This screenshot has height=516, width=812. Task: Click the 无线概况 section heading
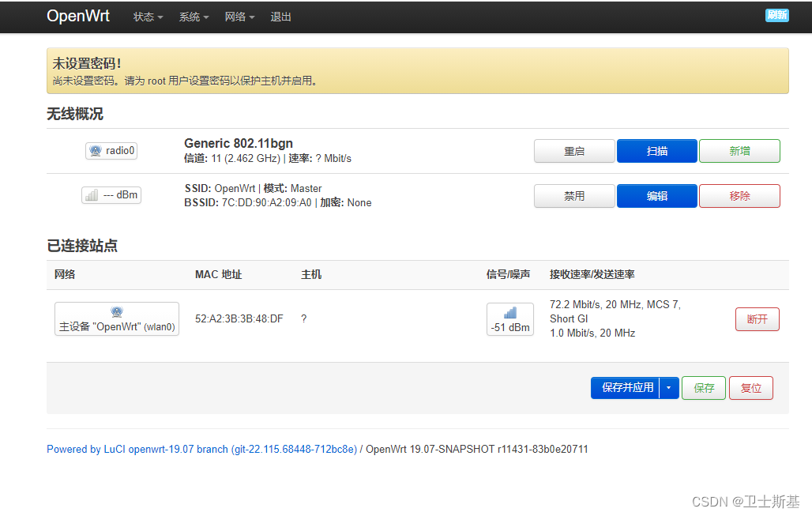pos(75,114)
